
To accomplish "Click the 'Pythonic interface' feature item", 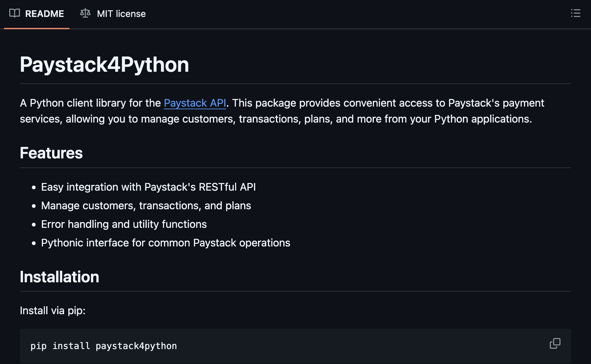I will 165,243.
